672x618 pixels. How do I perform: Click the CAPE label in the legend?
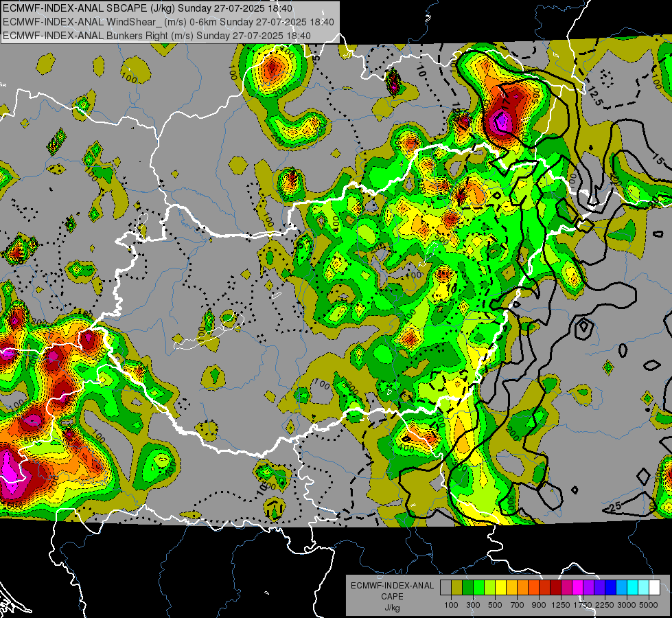coord(392,597)
